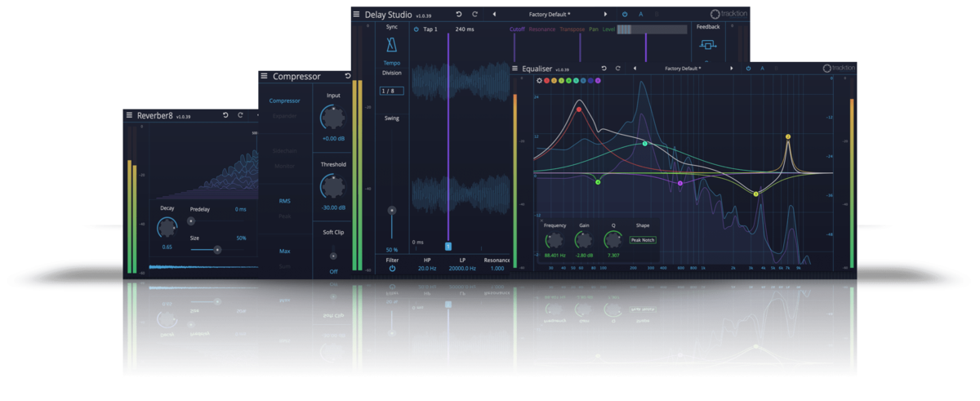Click the yellow-green EQ node at dip

coord(756,194)
